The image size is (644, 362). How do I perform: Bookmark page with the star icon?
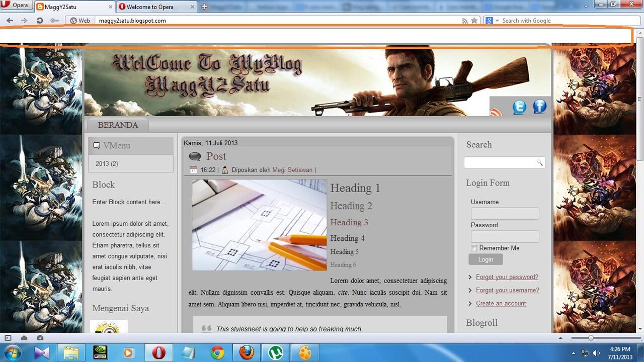tap(474, 21)
